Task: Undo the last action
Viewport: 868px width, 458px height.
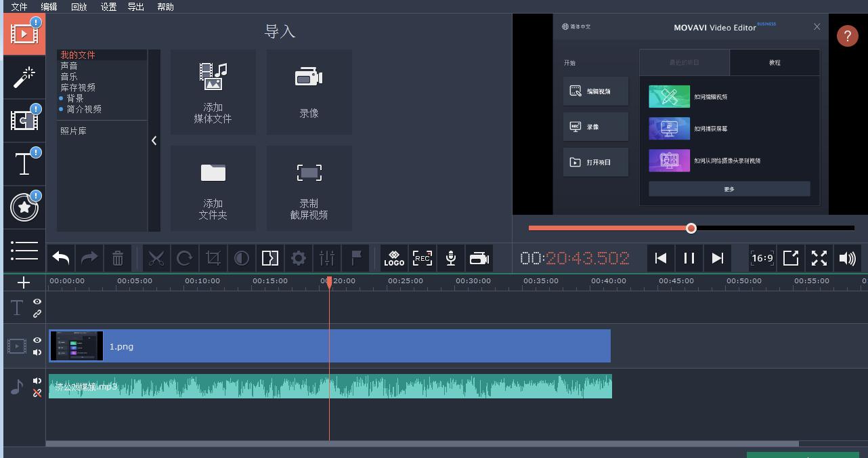Action: (61, 258)
